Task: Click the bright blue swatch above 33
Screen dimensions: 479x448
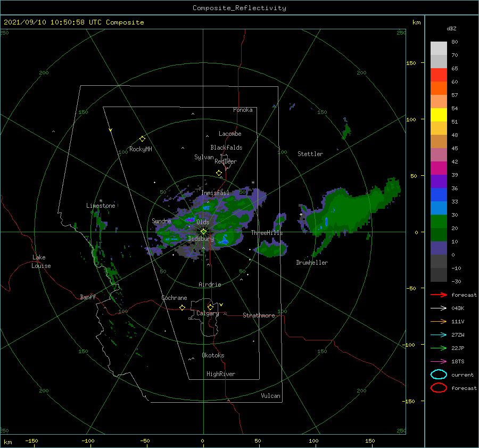Action: coord(439,195)
